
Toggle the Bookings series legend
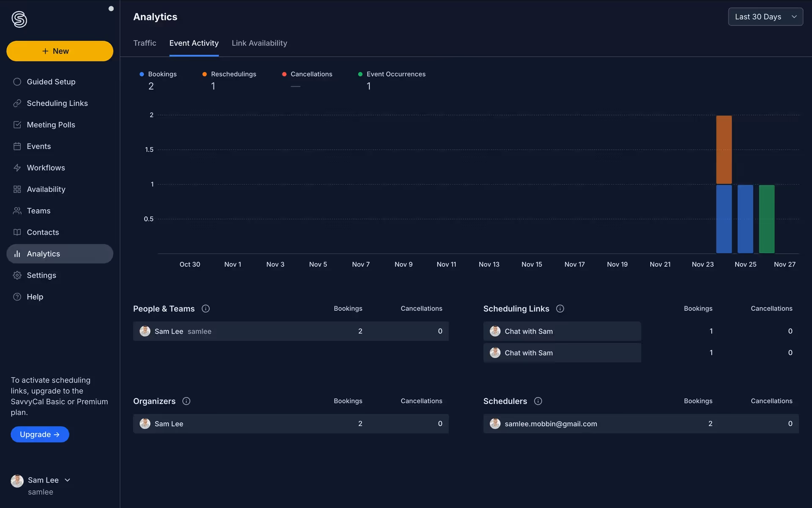tap(158, 74)
